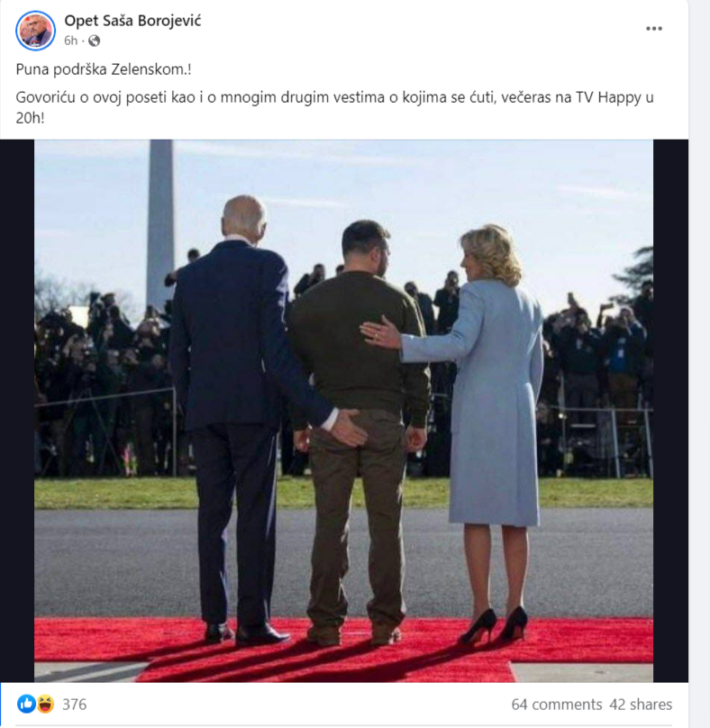Image resolution: width=710 pixels, height=728 pixels.
Task: Click the "Govoriću o ovoj poseti" paragraph text
Action: [334, 107]
